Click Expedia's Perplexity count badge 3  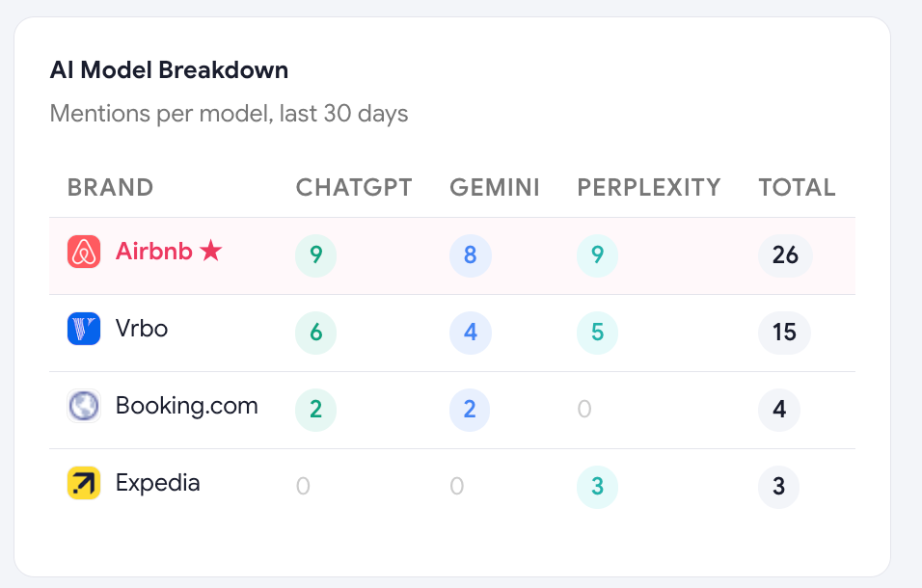coord(597,487)
